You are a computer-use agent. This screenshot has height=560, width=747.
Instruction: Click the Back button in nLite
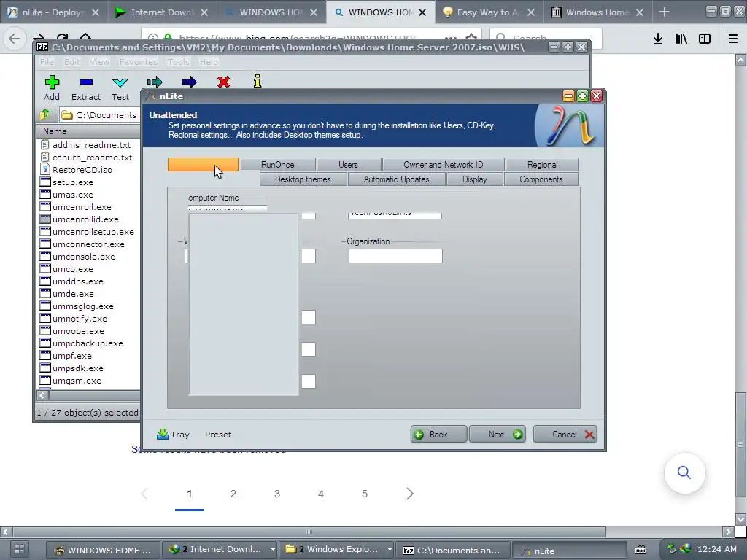(438, 435)
